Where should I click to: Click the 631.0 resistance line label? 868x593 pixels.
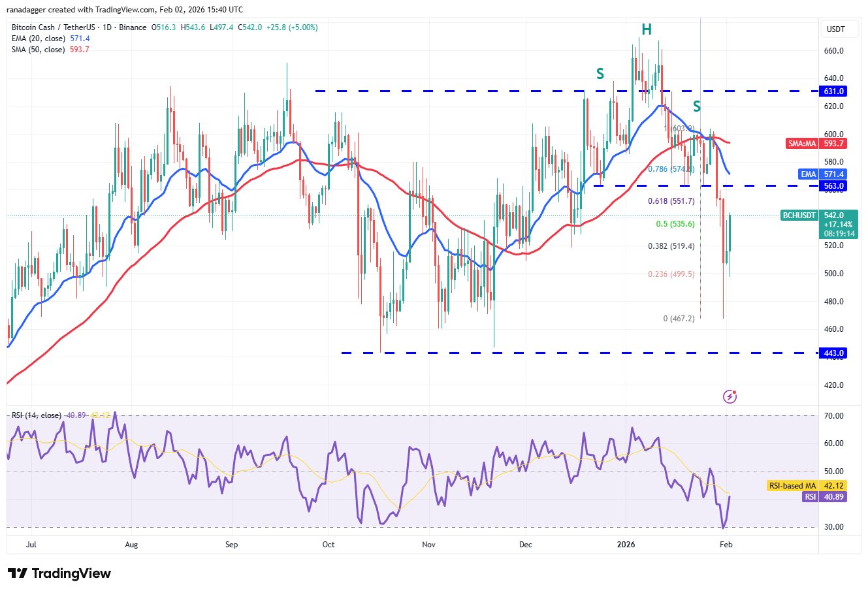pos(834,91)
